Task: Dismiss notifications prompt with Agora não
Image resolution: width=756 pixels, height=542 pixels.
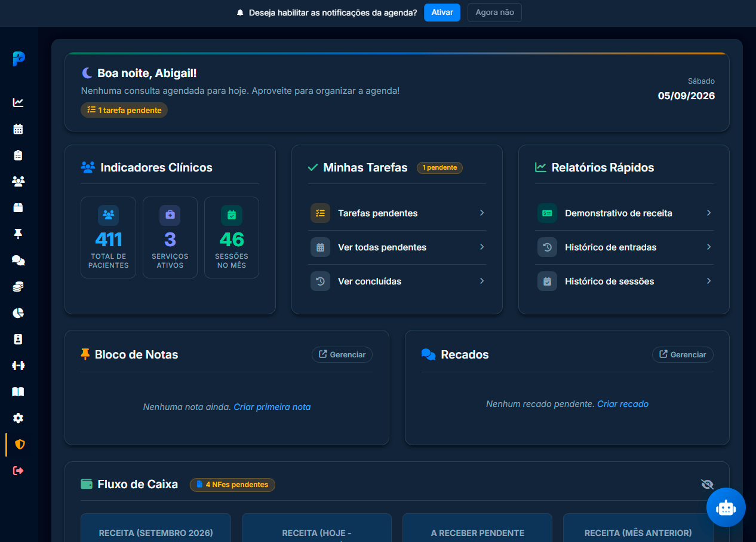Action: tap(494, 13)
